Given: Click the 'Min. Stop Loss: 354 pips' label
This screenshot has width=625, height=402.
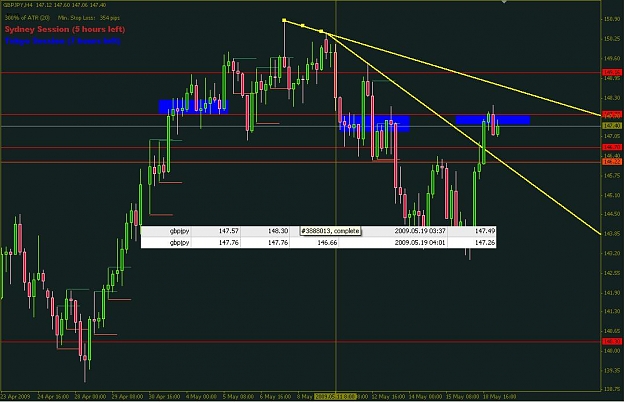Looking at the screenshot, I should (88, 18).
